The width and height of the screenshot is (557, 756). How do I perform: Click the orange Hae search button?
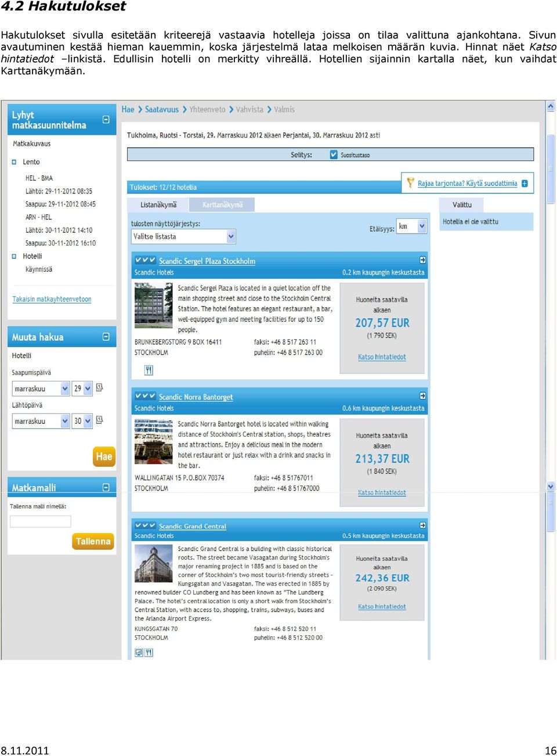pyautogui.click(x=104, y=456)
